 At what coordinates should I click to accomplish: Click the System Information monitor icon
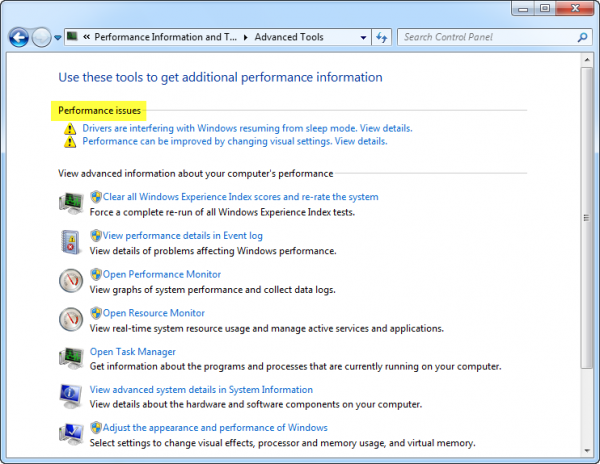point(71,396)
